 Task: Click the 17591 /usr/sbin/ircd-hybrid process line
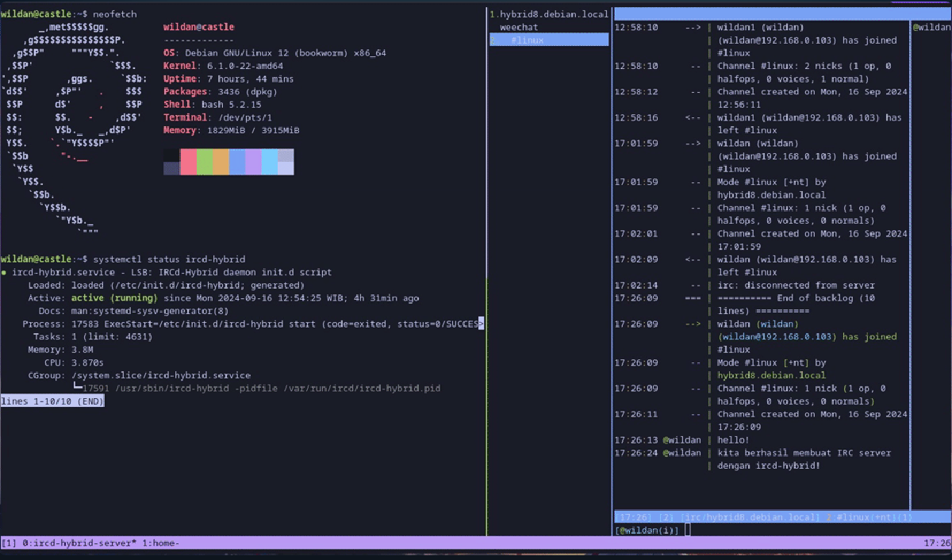(x=262, y=389)
